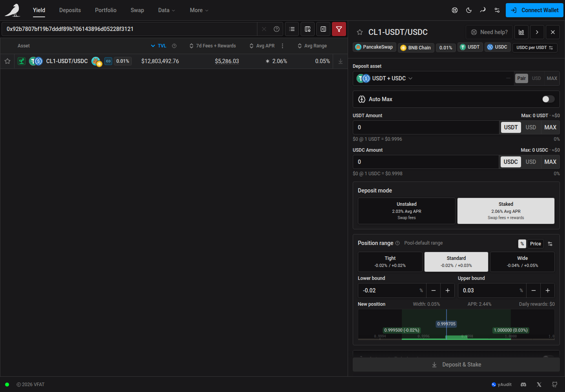Open GitHub link in footer

554,385
